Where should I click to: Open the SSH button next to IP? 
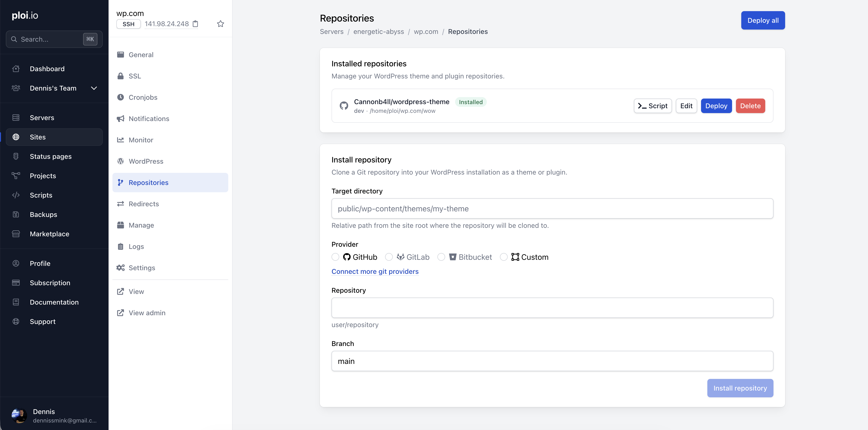pyautogui.click(x=128, y=24)
